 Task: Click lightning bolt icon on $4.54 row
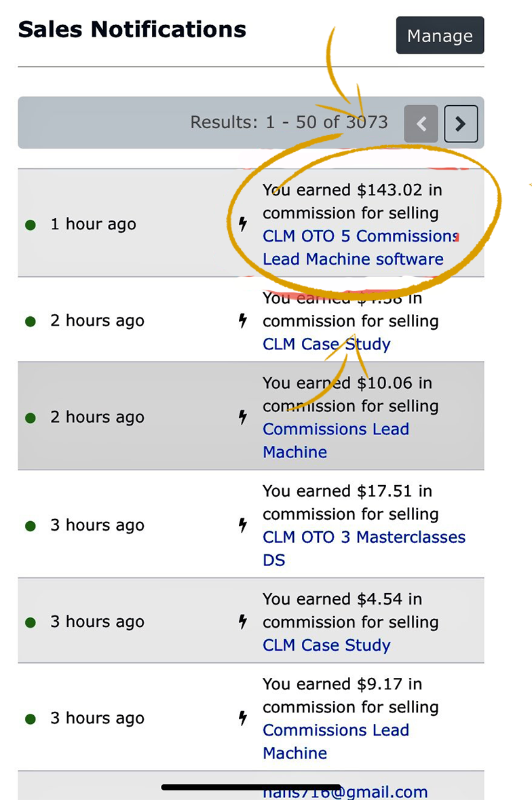(242, 622)
